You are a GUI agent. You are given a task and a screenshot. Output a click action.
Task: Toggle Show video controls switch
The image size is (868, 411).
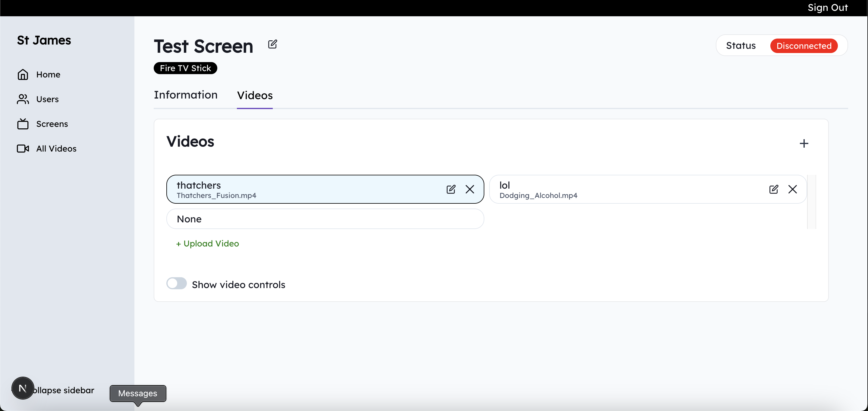pyautogui.click(x=177, y=283)
